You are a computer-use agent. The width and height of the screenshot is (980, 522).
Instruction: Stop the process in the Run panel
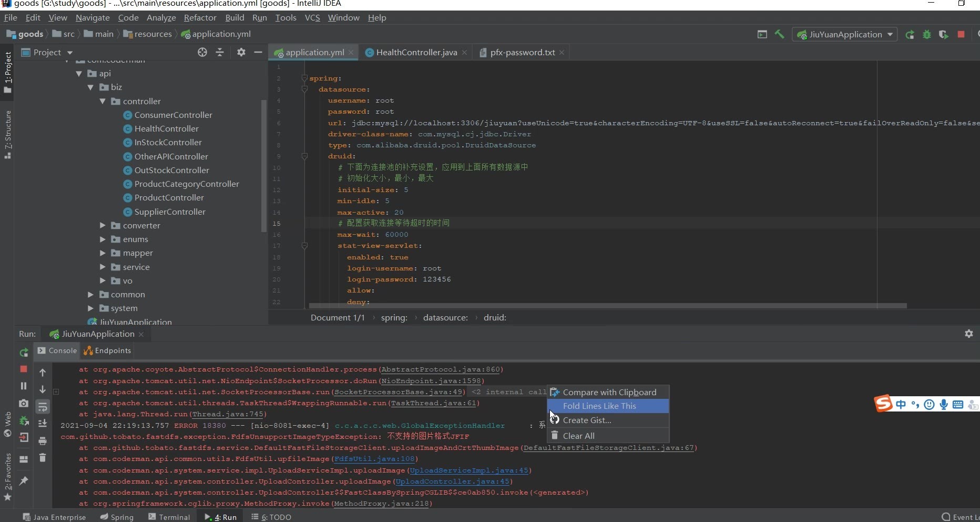(x=24, y=369)
